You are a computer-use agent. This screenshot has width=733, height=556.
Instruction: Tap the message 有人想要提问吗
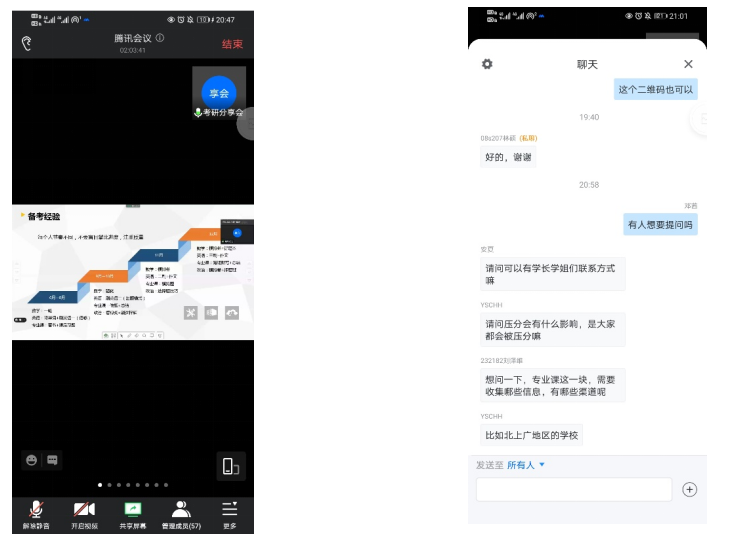coord(660,225)
